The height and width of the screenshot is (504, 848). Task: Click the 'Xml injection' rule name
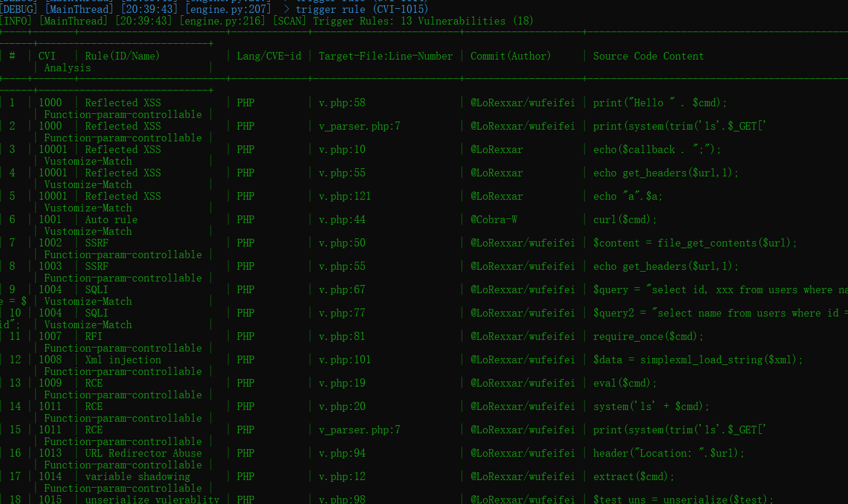pos(123,360)
